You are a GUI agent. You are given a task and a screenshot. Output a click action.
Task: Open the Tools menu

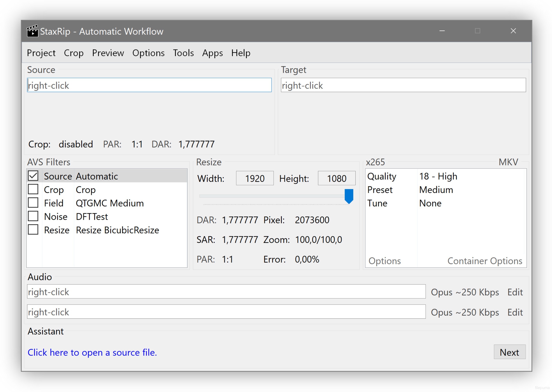click(x=183, y=53)
